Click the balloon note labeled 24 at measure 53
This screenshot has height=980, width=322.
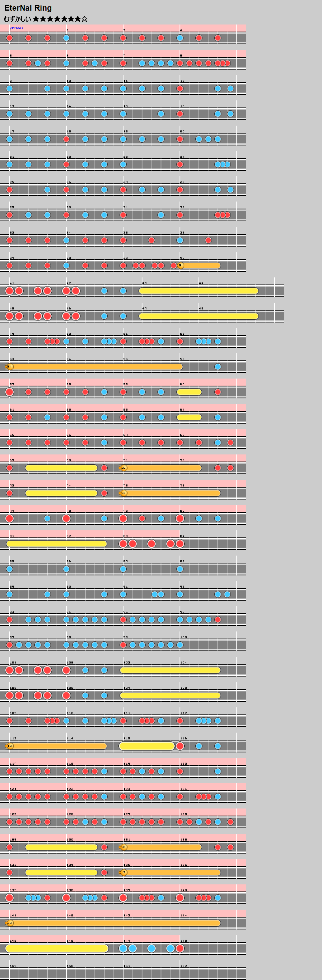coord(10,367)
